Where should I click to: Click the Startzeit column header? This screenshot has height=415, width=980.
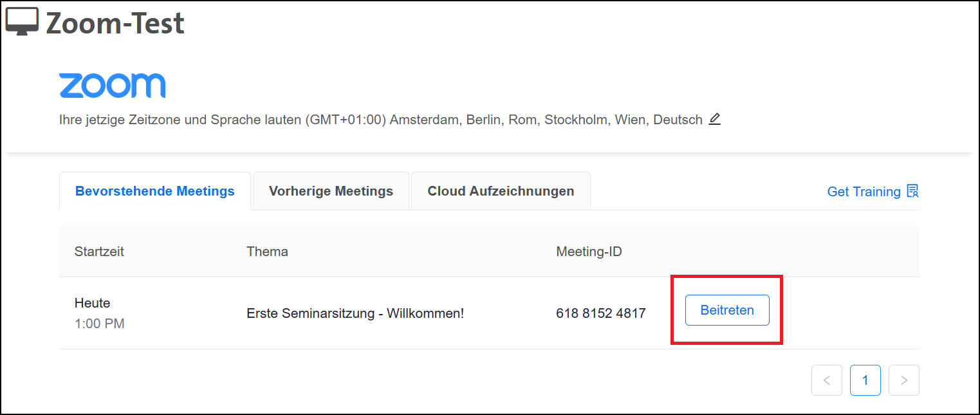tap(99, 252)
